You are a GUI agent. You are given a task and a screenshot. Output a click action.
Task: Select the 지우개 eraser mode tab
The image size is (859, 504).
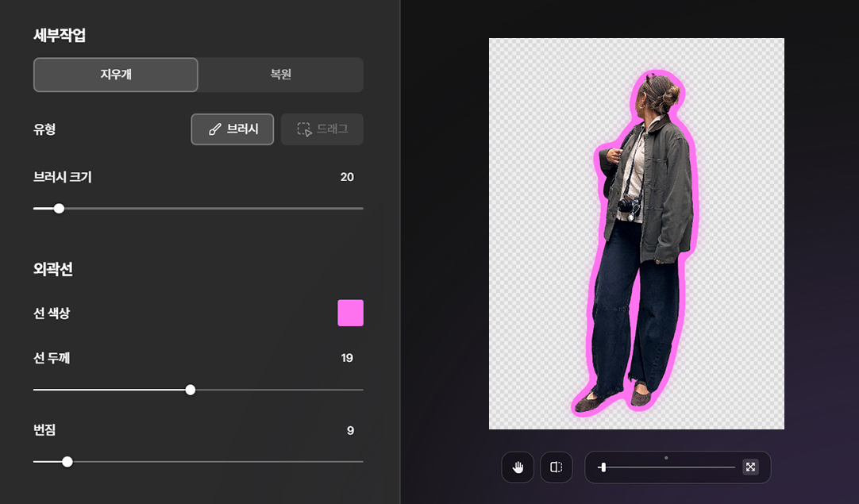pyautogui.click(x=116, y=75)
